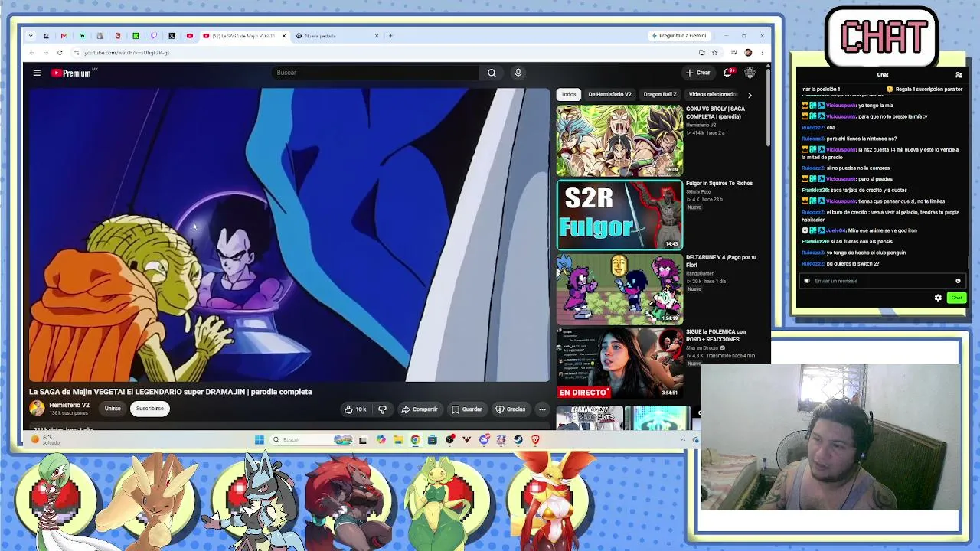Select the Videos relacionados filter chip

pyautogui.click(x=712, y=94)
